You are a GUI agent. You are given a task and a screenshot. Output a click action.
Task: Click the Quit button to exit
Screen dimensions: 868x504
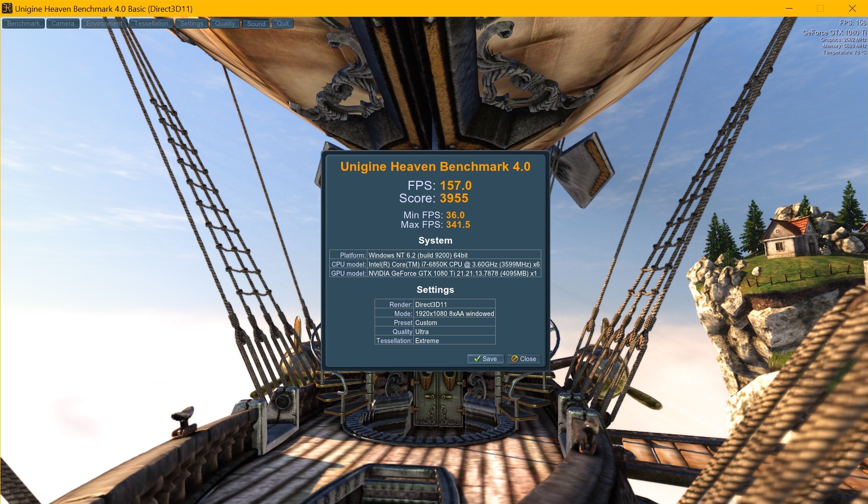[x=282, y=24]
